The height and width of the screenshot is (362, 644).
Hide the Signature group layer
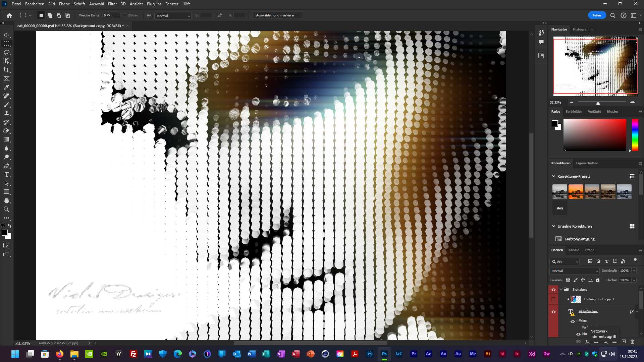coord(553,290)
